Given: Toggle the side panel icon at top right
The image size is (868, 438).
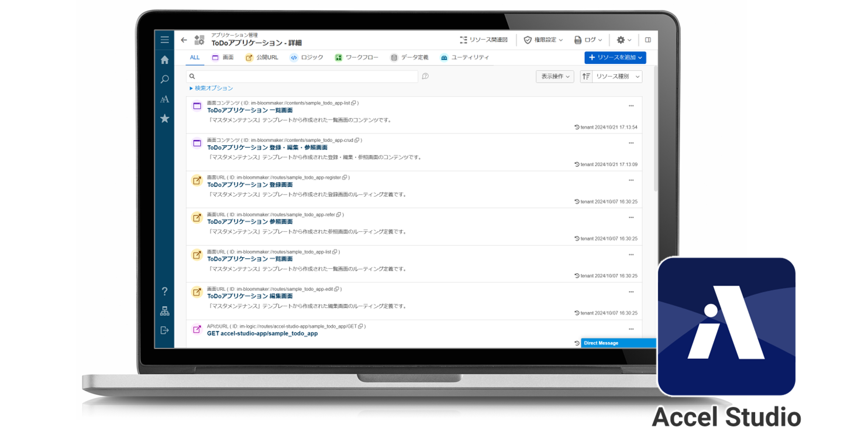Looking at the screenshot, I should point(647,40).
